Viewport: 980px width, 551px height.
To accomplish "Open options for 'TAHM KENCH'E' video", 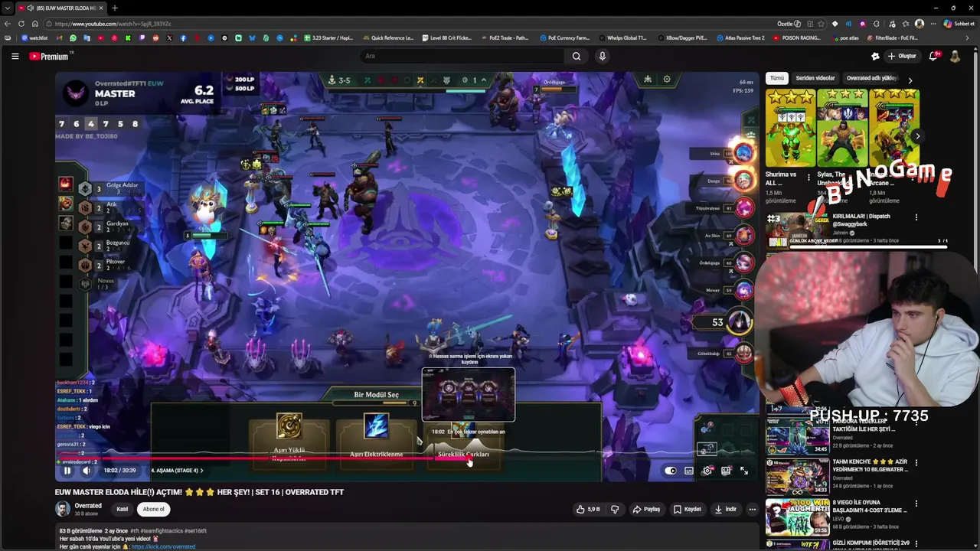I will pos(916,463).
